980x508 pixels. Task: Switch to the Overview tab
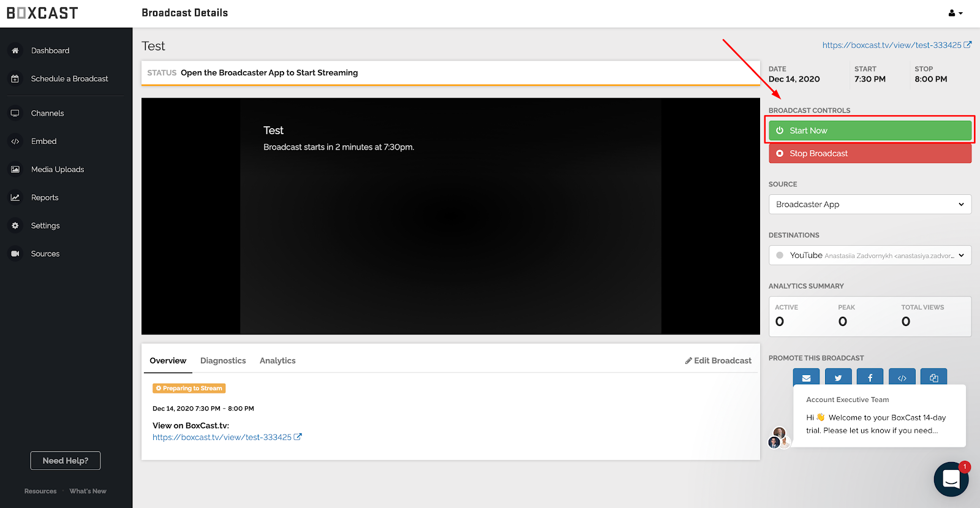coord(168,361)
